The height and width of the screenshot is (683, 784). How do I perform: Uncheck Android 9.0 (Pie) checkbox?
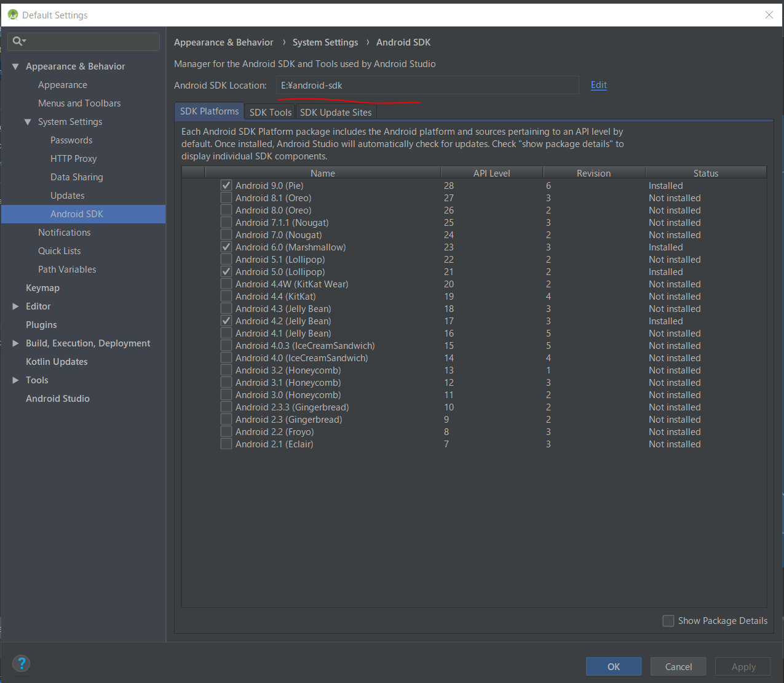click(226, 186)
